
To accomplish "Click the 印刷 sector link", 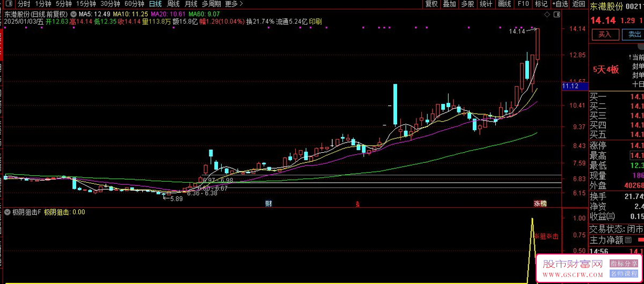I will click(316, 21).
